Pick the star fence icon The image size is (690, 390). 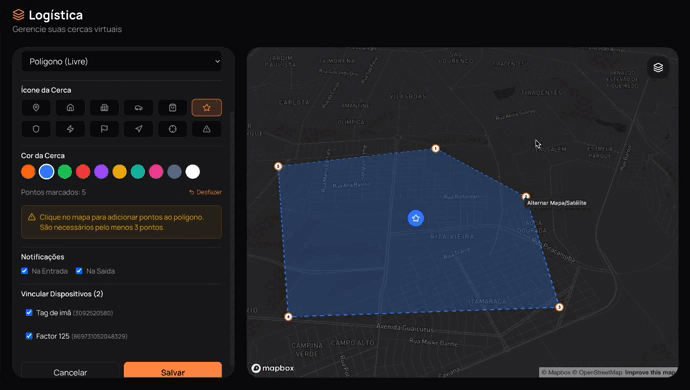point(206,107)
